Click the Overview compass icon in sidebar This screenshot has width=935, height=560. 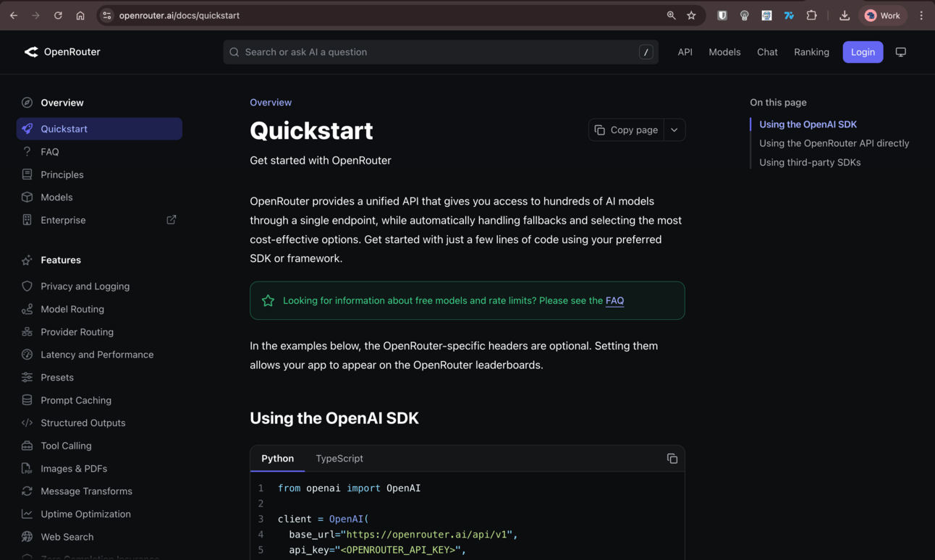click(27, 103)
